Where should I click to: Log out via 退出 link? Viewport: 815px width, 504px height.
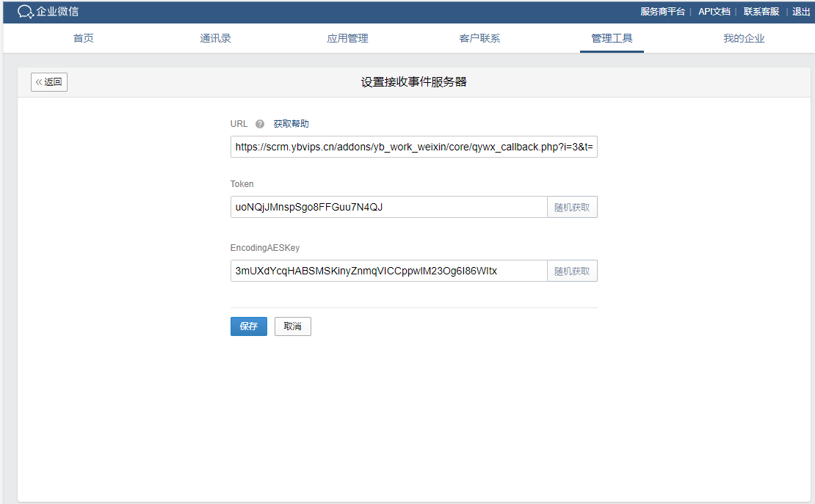[x=800, y=12]
